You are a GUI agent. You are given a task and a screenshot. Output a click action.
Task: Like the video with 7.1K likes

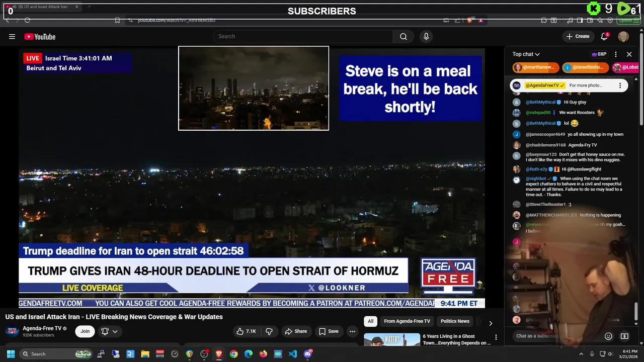tap(246, 331)
